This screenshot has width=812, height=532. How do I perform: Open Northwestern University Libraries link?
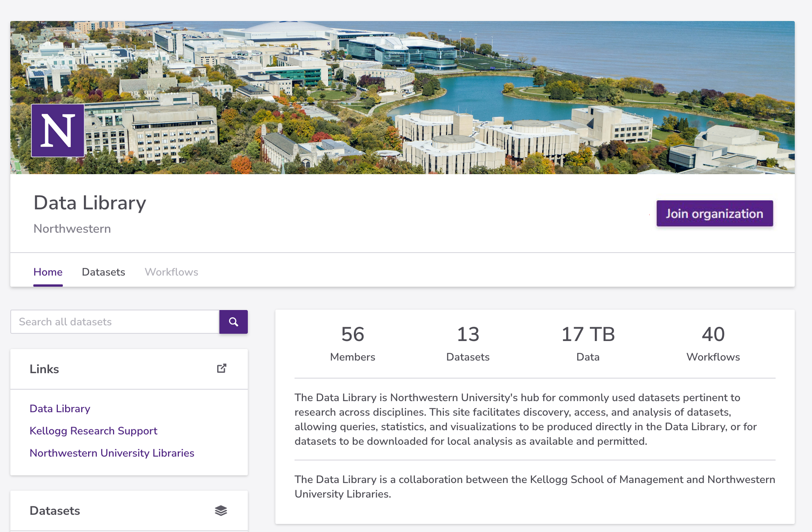click(112, 453)
